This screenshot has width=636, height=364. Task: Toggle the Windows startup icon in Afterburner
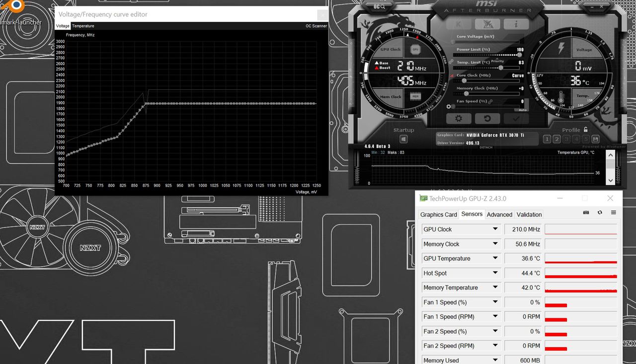pyautogui.click(x=403, y=140)
